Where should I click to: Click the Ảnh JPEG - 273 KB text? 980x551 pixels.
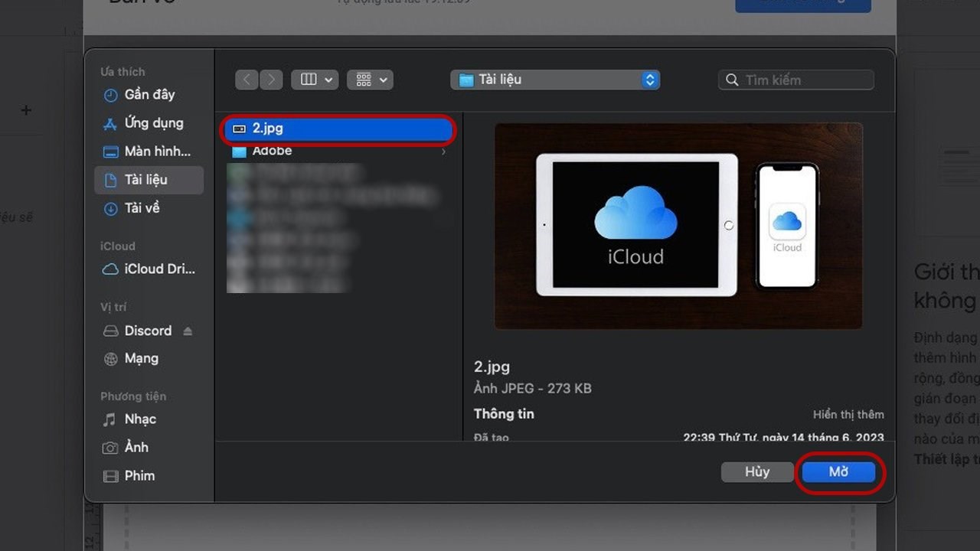pyautogui.click(x=532, y=389)
